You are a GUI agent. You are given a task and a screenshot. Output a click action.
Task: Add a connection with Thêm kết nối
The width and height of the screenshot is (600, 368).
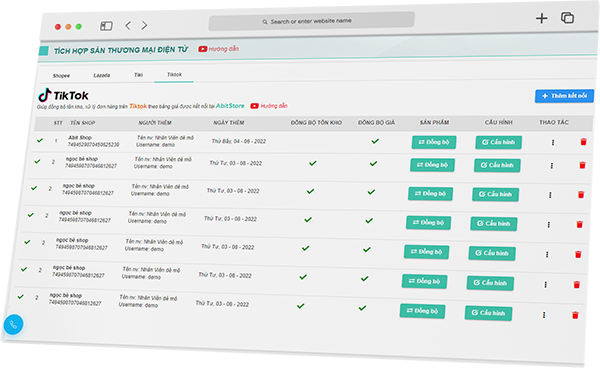pos(564,96)
